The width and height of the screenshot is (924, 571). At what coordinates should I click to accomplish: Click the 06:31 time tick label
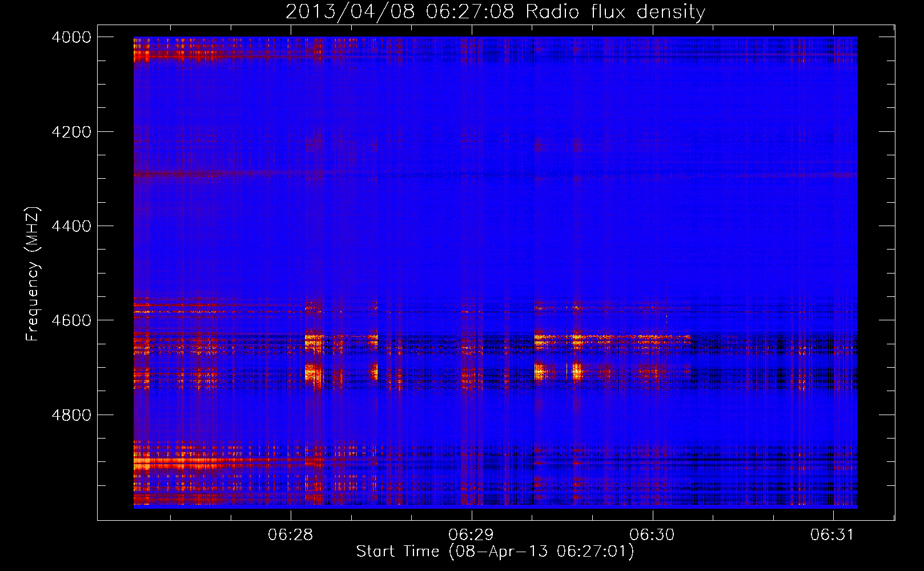833,535
